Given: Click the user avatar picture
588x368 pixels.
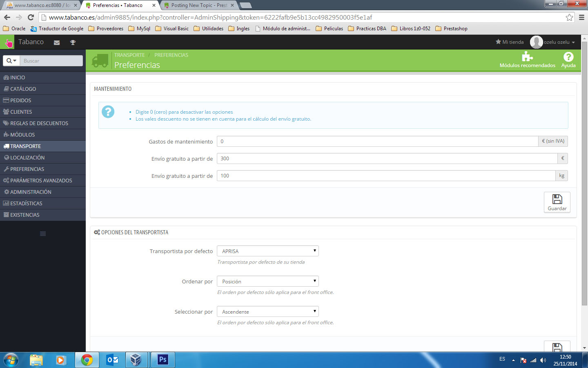Looking at the screenshot, I should [536, 42].
